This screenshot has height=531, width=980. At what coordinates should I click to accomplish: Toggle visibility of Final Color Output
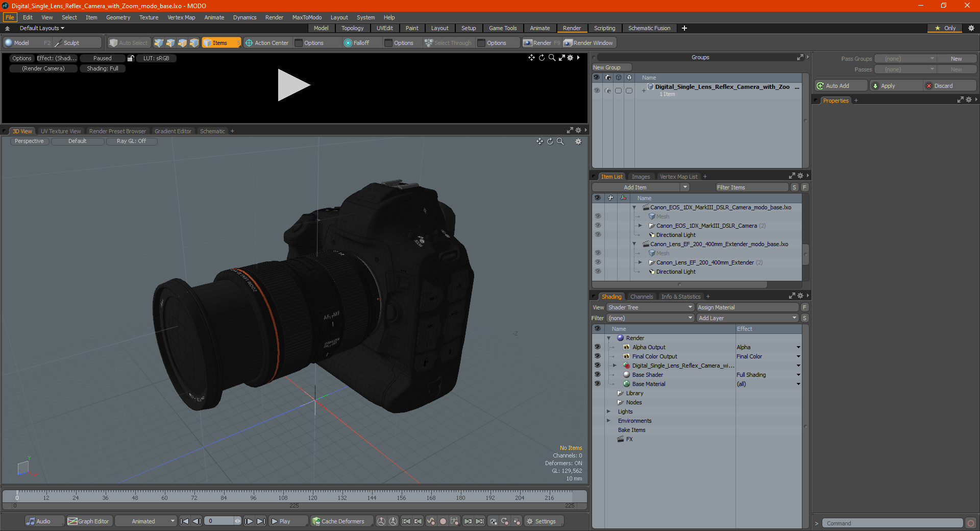[x=597, y=356]
